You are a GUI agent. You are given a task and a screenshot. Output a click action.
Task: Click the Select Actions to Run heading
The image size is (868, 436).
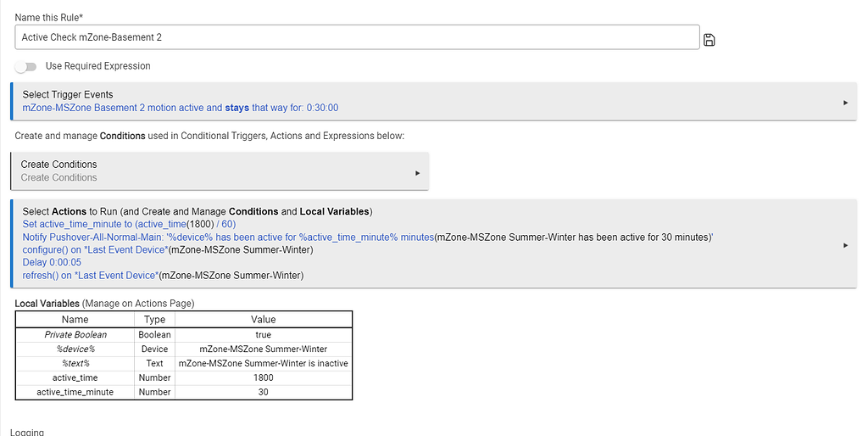pos(197,211)
